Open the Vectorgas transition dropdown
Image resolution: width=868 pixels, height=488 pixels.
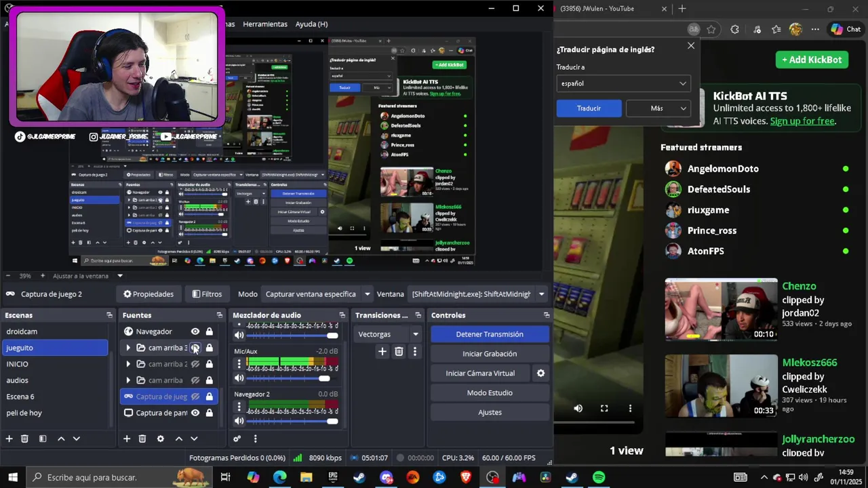[x=388, y=334]
